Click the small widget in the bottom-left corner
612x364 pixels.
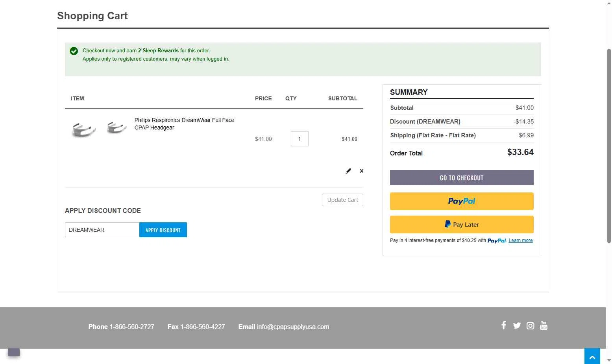(14, 352)
